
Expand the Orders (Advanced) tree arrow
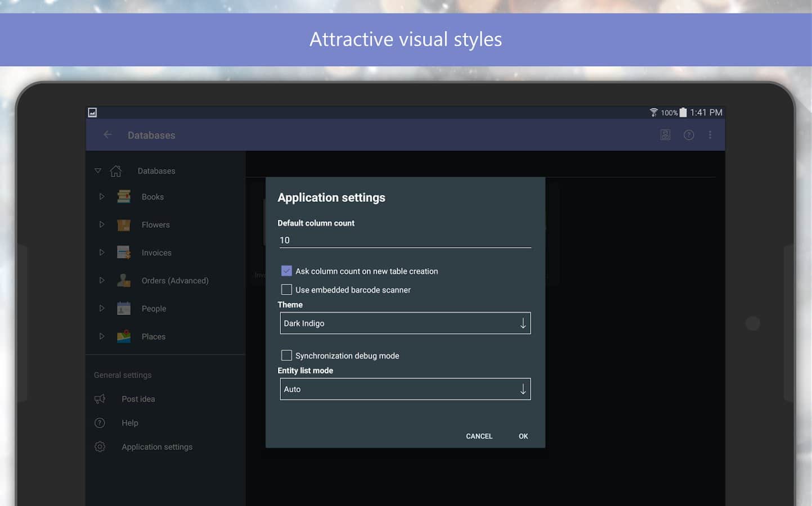pyautogui.click(x=102, y=280)
